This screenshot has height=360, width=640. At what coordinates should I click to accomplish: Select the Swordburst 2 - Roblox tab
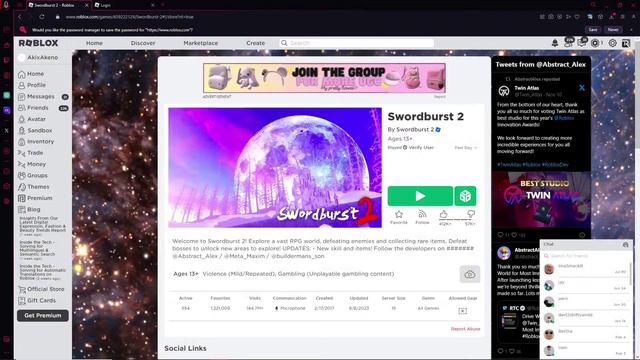[59, 5]
